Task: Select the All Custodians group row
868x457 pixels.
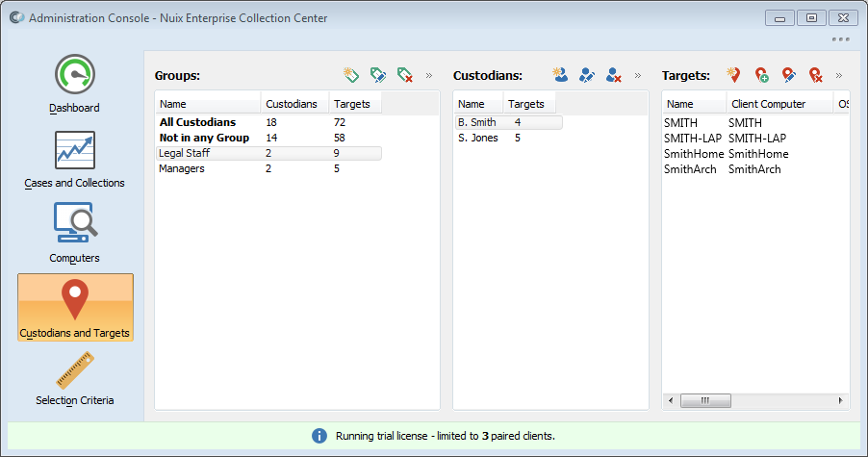Action: pyautogui.click(x=269, y=122)
